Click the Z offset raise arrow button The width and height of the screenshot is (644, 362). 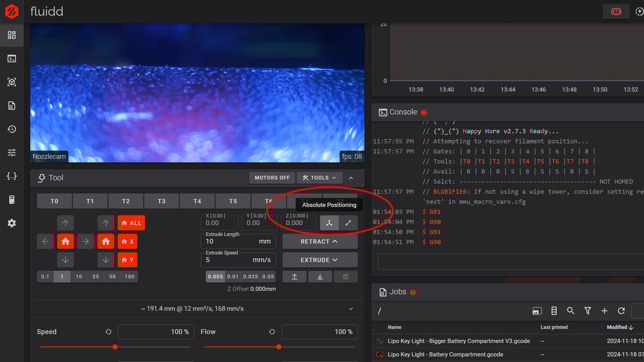click(295, 277)
